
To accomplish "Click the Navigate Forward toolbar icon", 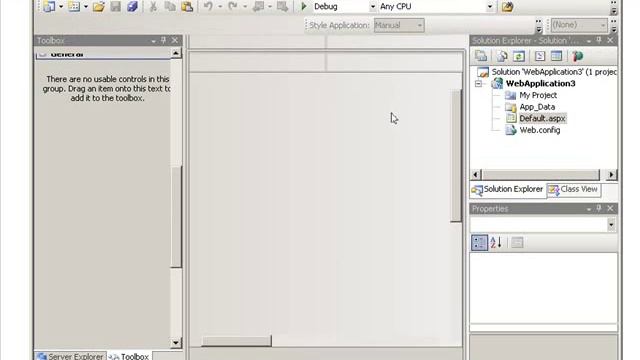I will point(282,7).
